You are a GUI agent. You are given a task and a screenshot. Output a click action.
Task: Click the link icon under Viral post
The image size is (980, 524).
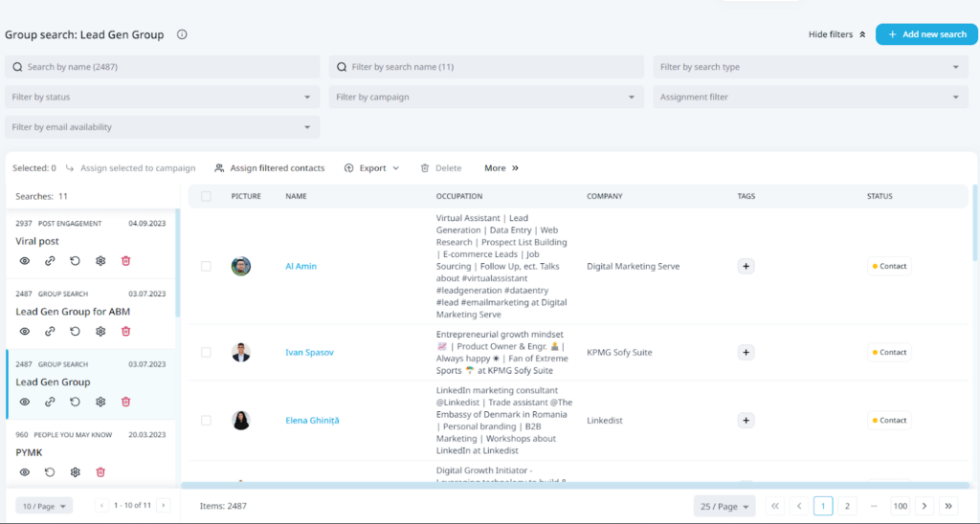[50, 260]
